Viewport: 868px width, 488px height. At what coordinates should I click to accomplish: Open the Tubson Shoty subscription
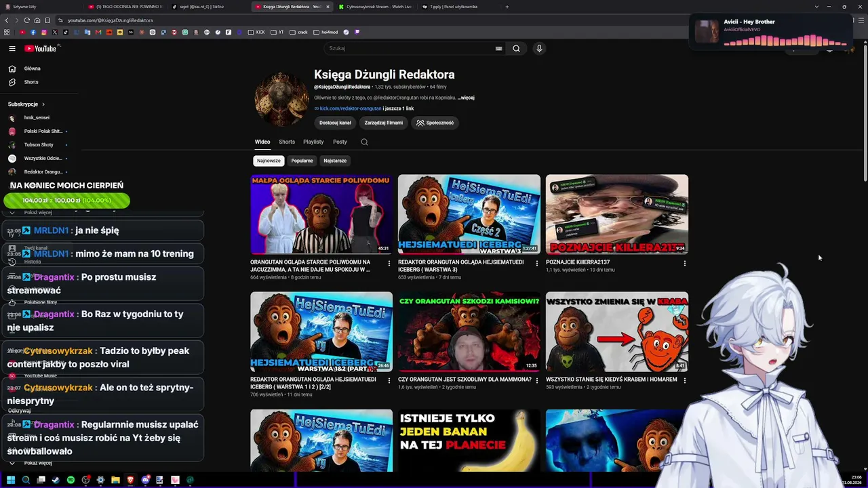38,145
